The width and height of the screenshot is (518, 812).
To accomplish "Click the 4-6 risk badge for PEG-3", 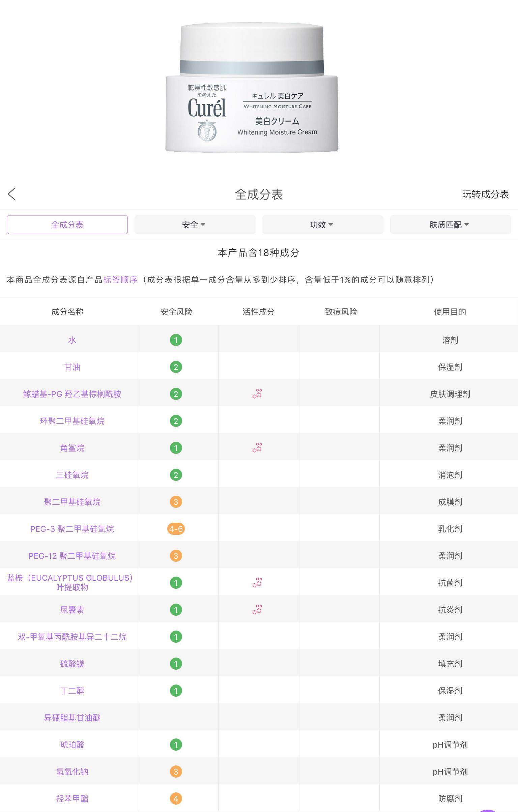I will point(176,529).
